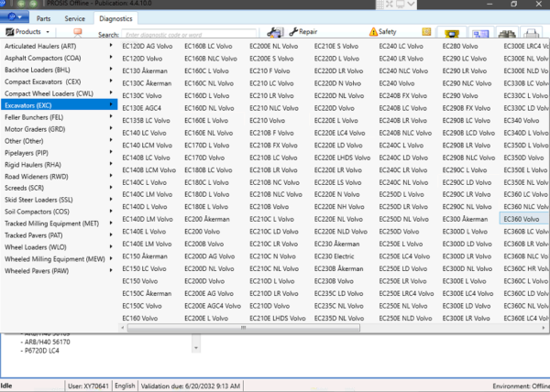This screenshot has height=392, width=550.
Task: Open the Products dropdown menu
Action: pyautogui.click(x=27, y=32)
